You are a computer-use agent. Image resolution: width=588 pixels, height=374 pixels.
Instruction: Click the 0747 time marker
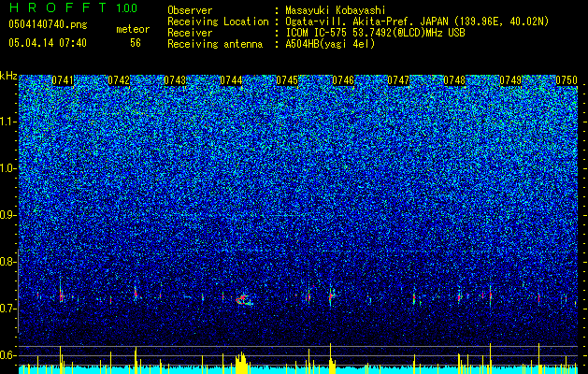(398, 80)
